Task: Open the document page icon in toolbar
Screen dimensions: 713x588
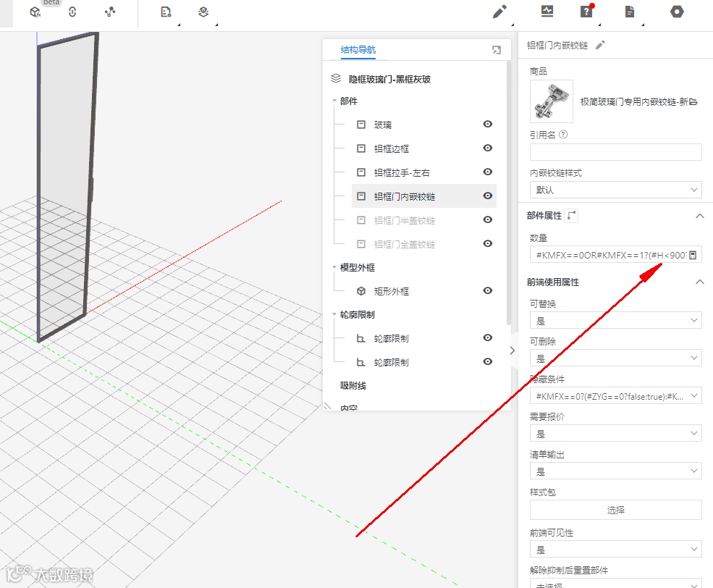Action: coord(630,12)
